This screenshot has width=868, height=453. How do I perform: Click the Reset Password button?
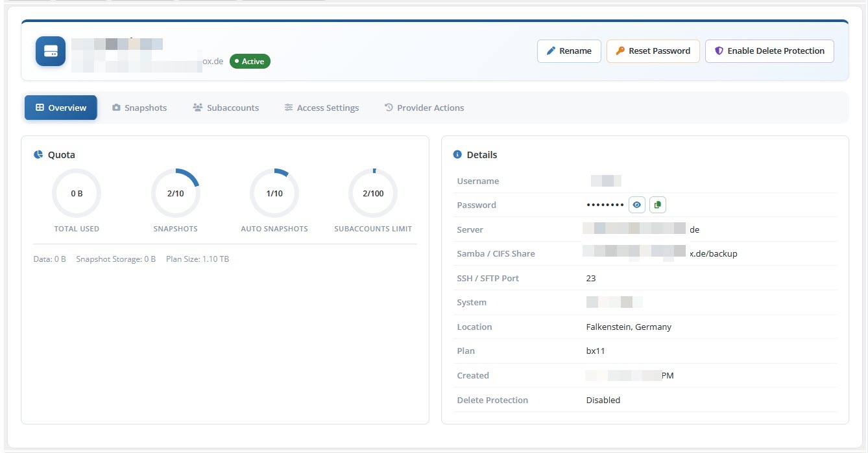pos(653,51)
